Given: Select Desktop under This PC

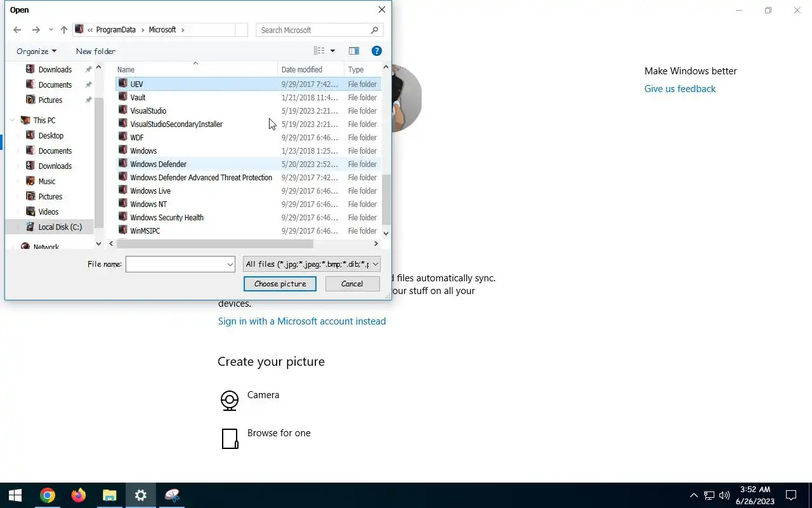Looking at the screenshot, I should 51,135.
